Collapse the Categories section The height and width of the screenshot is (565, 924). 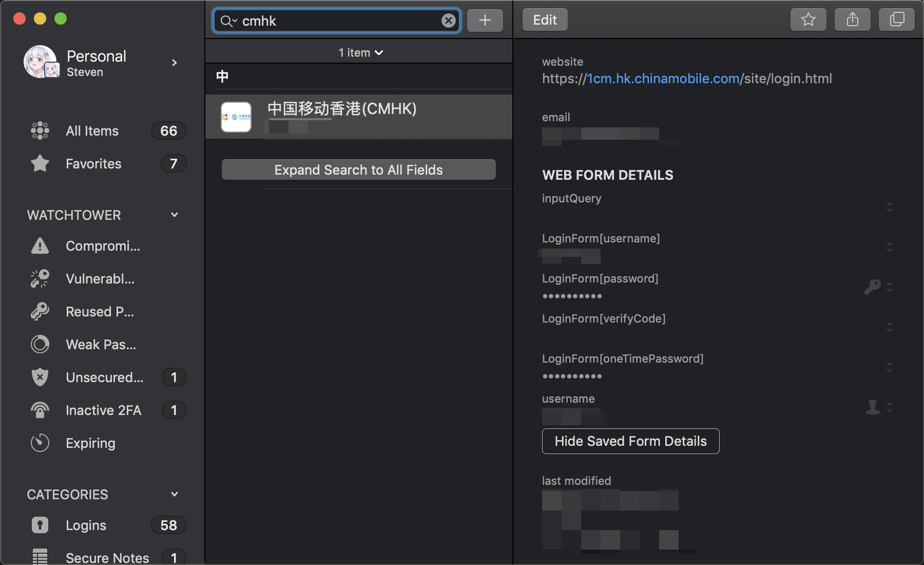(175, 494)
